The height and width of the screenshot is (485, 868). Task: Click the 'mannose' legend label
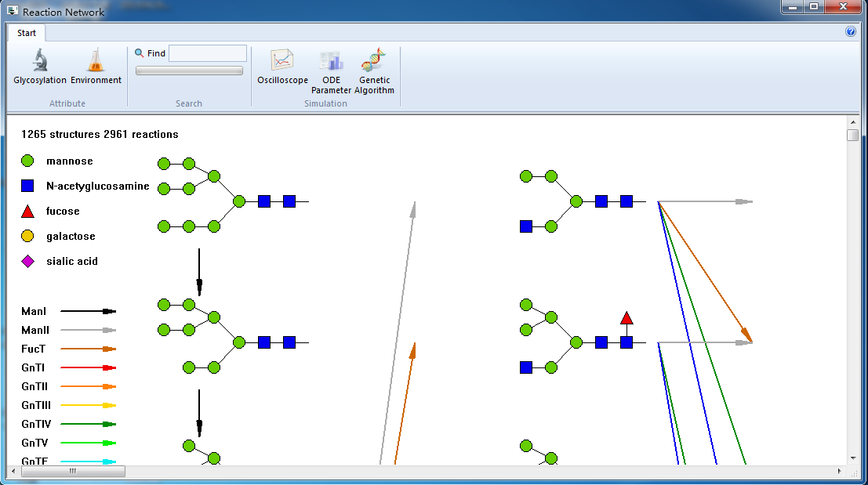tap(70, 161)
